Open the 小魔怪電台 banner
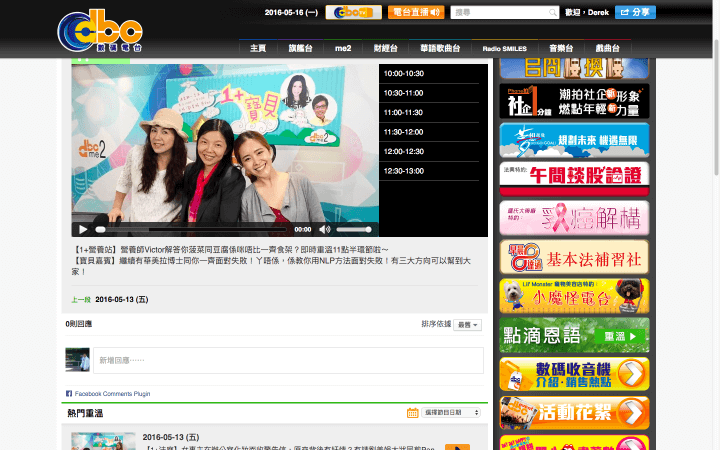This screenshot has width=720, height=450. pyautogui.click(x=574, y=296)
